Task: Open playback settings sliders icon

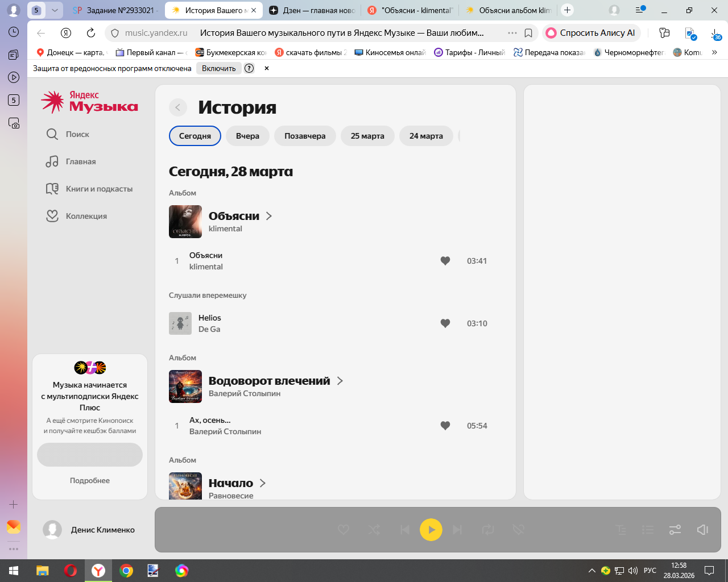Action: coord(675,530)
